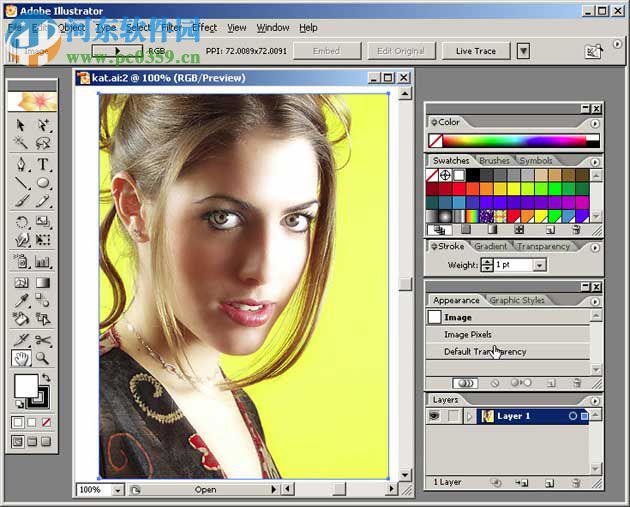
Task: Select the Magic Wand tool
Action: (21, 144)
